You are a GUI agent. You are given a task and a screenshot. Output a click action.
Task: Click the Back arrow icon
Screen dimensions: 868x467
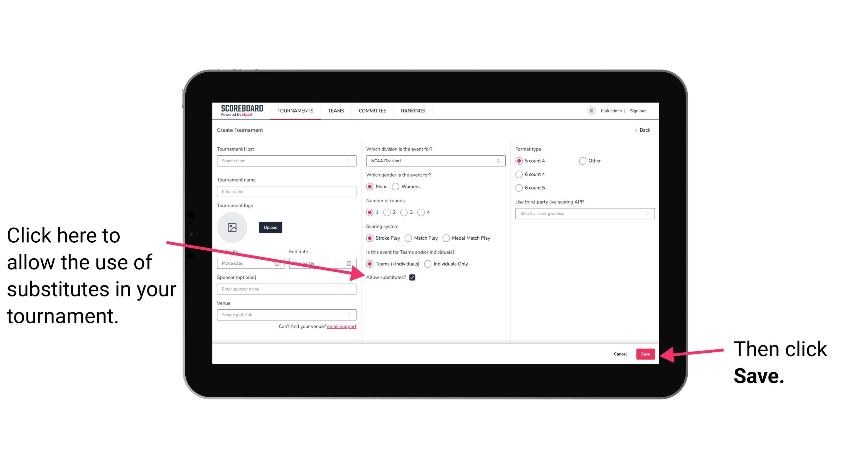636,130
